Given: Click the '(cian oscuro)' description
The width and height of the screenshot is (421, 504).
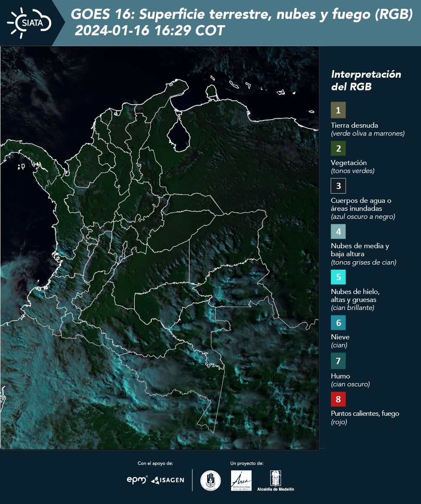Looking at the screenshot, I should pyautogui.click(x=350, y=384).
